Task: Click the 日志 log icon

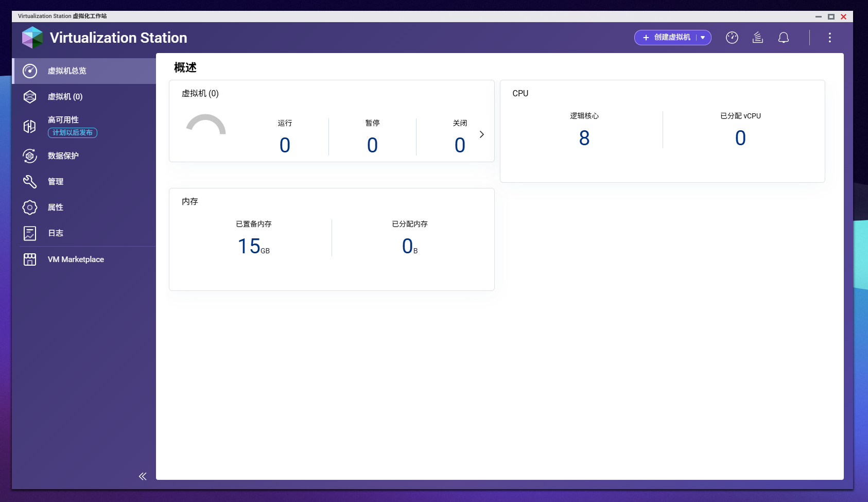Action: coord(30,233)
